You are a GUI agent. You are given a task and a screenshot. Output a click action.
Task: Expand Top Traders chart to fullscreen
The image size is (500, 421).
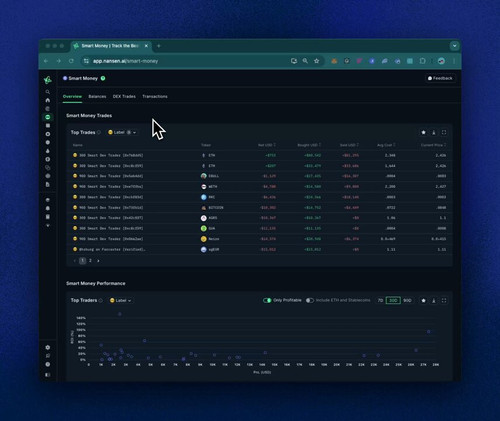(x=444, y=300)
